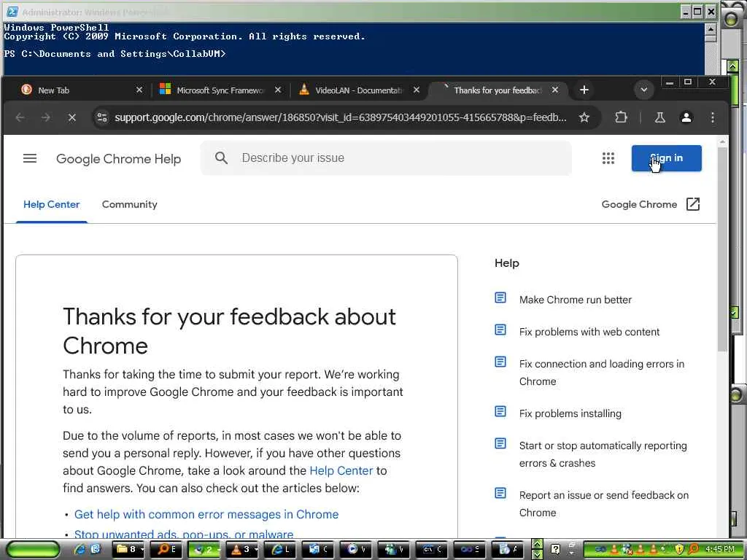The width and height of the screenshot is (747, 560).
Task: Open the hamburger main menu in Chrome Help
Action: click(x=29, y=158)
